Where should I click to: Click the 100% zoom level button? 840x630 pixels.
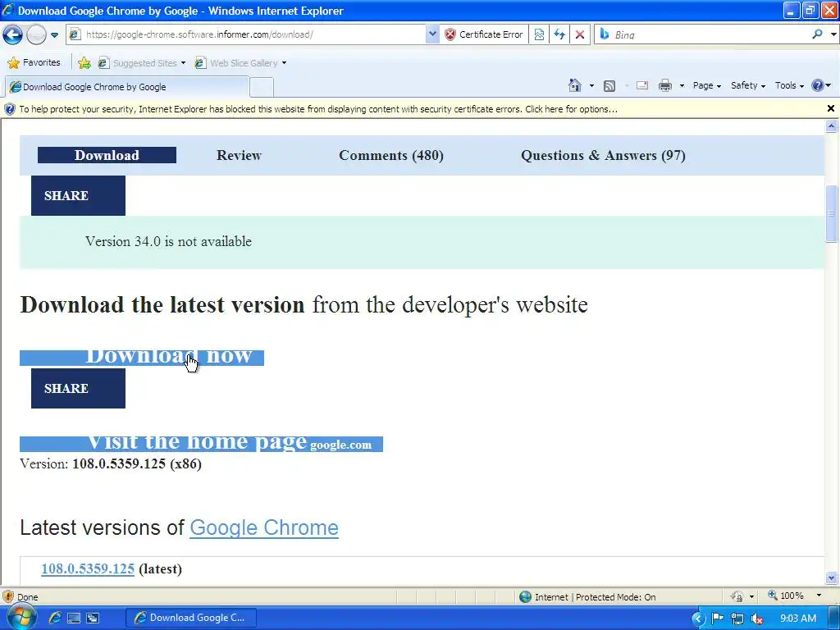(x=786, y=596)
